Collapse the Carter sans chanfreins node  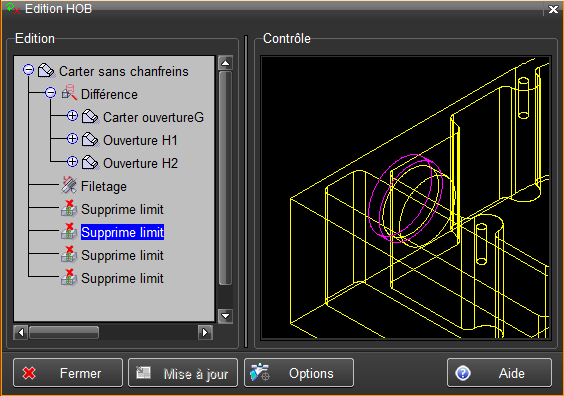(x=28, y=69)
